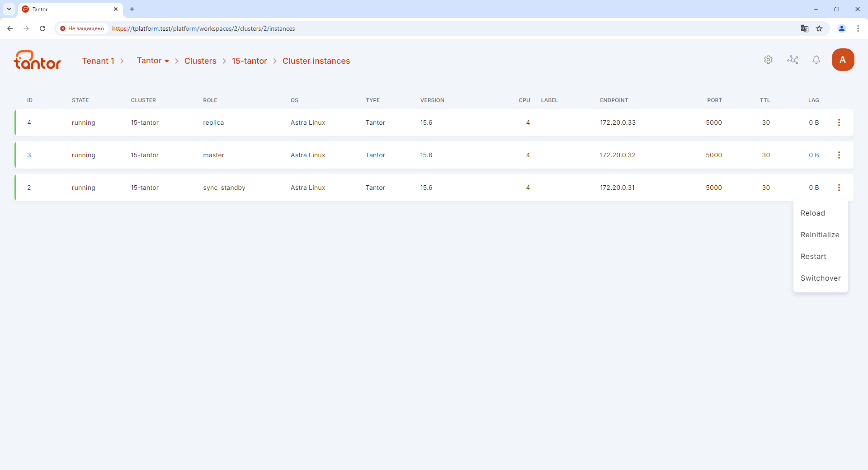This screenshot has width=868, height=470.
Task: Open the Chrome three-dot menu
Action: tap(858, 28)
